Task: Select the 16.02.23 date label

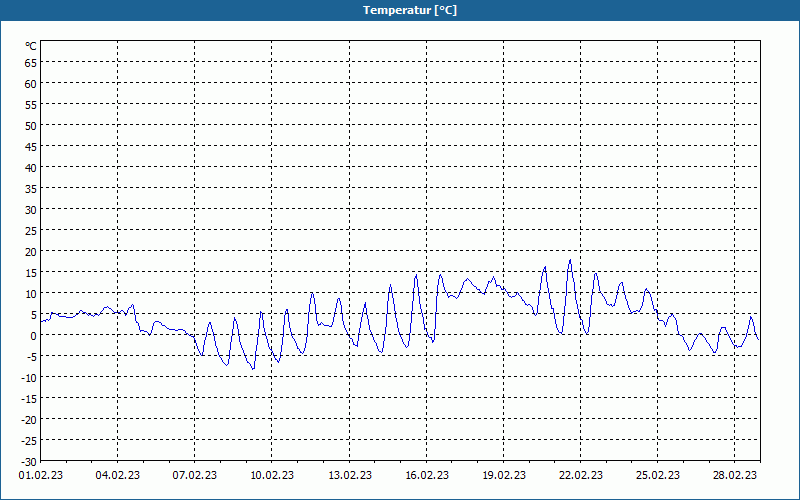Action: (x=427, y=475)
